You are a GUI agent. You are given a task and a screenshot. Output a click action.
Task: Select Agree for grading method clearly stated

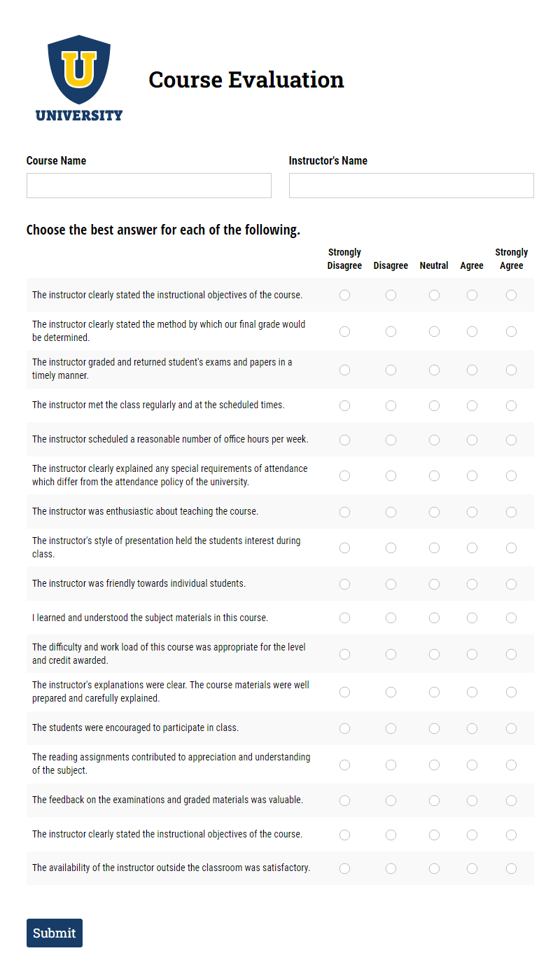coord(472,331)
